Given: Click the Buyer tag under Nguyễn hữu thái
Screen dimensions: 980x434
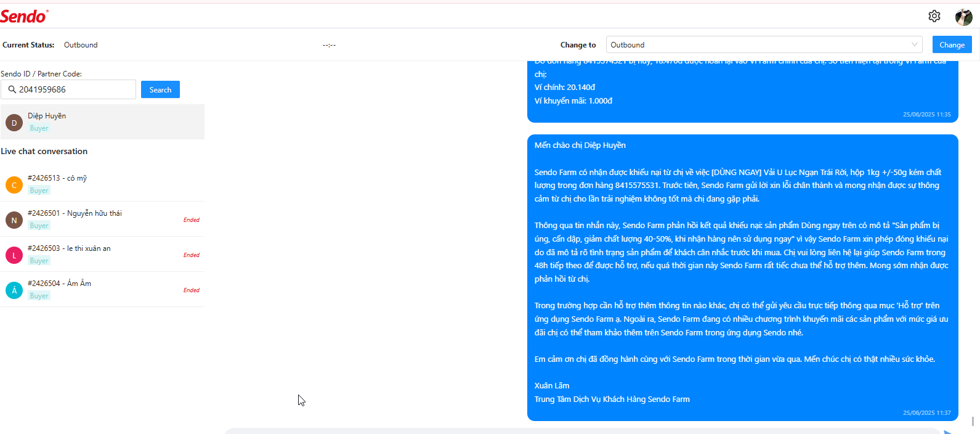Looking at the screenshot, I should coord(39,226).
